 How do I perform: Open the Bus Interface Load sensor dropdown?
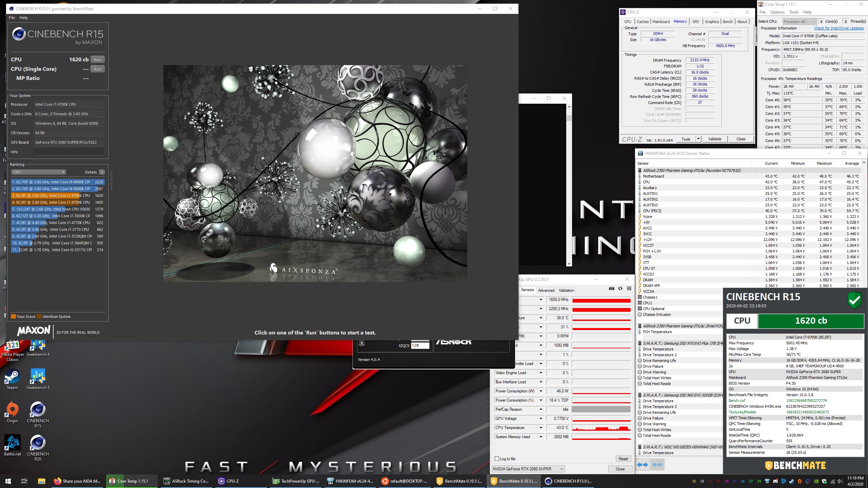[541, 382]
